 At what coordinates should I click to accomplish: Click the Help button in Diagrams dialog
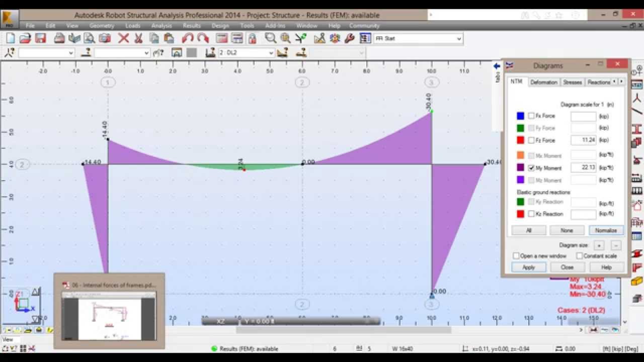tap(606, 267)
